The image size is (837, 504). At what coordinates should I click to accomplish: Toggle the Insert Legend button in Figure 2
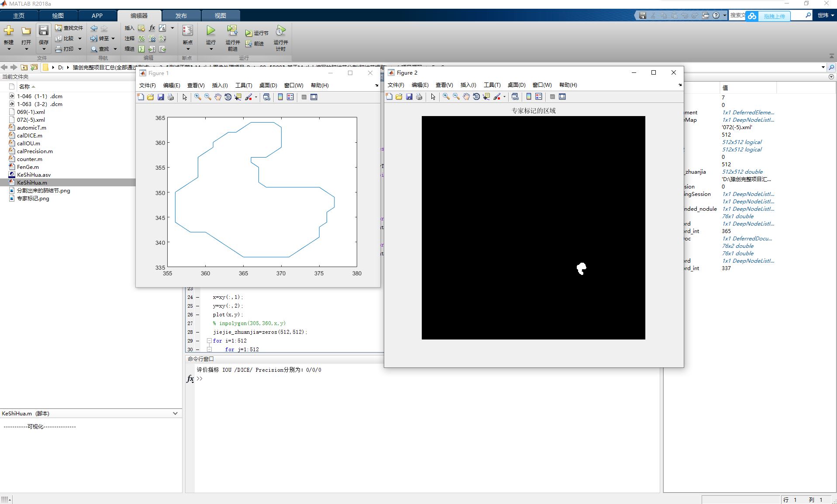tap(539, 96)
